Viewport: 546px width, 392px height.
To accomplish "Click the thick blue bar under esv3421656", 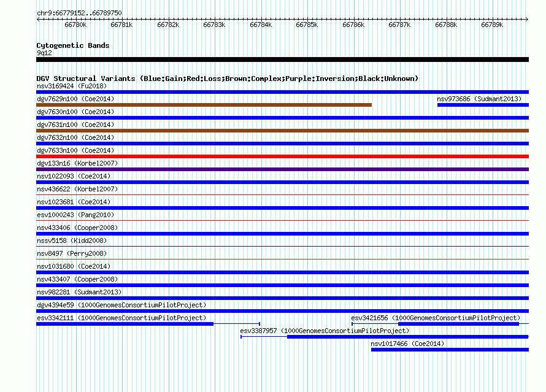I will [459, 324].
